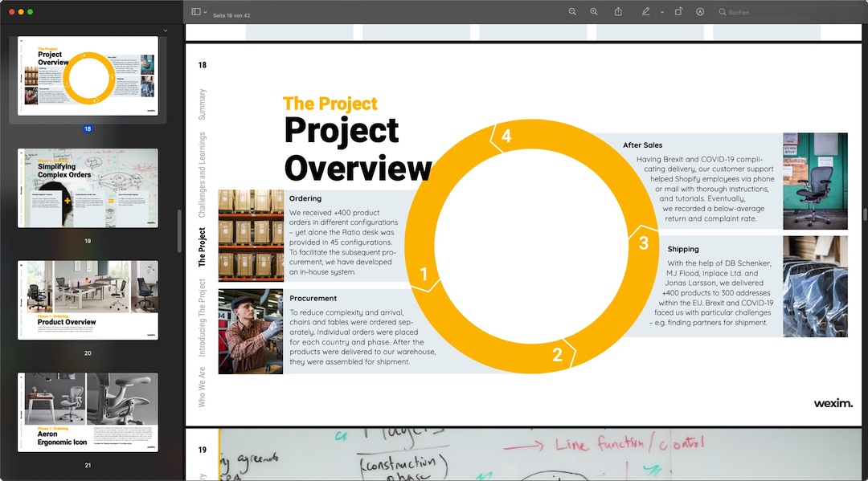Select page 20 Product Overview thumbnail
868x481 pixels.
88,300
